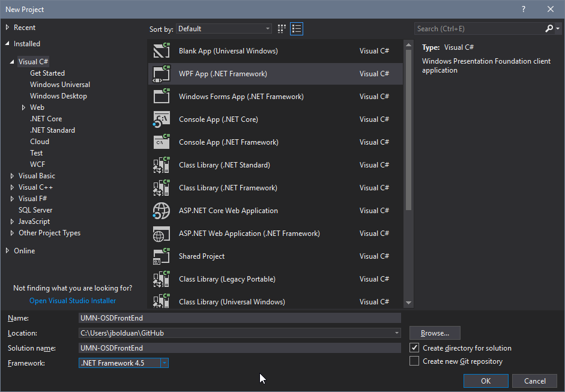Select Windows Forms App (.NET Framework) text
The height and width of the screenshot is (392, 565).
point(241,96)
